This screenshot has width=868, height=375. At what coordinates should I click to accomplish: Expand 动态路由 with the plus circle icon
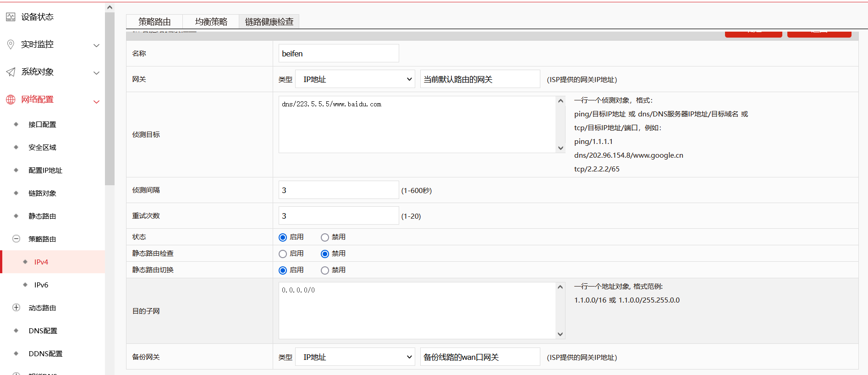click(16, 308)
